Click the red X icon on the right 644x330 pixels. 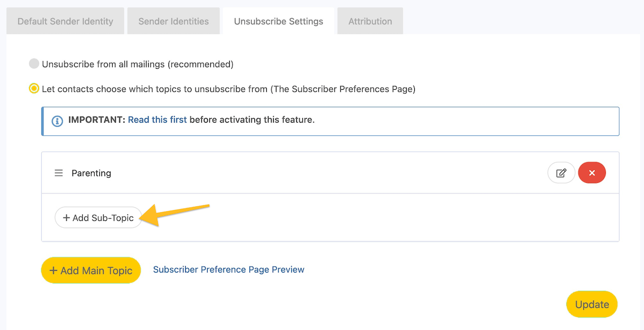click(591, 173)
